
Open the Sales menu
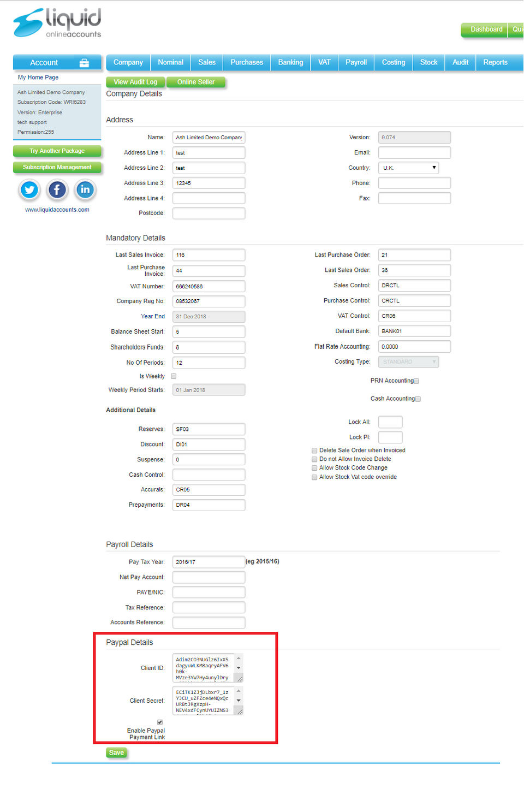coord(207,62)
